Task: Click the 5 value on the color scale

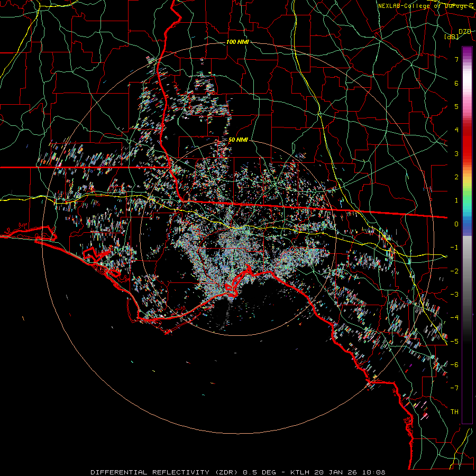Action: point(456,106)
